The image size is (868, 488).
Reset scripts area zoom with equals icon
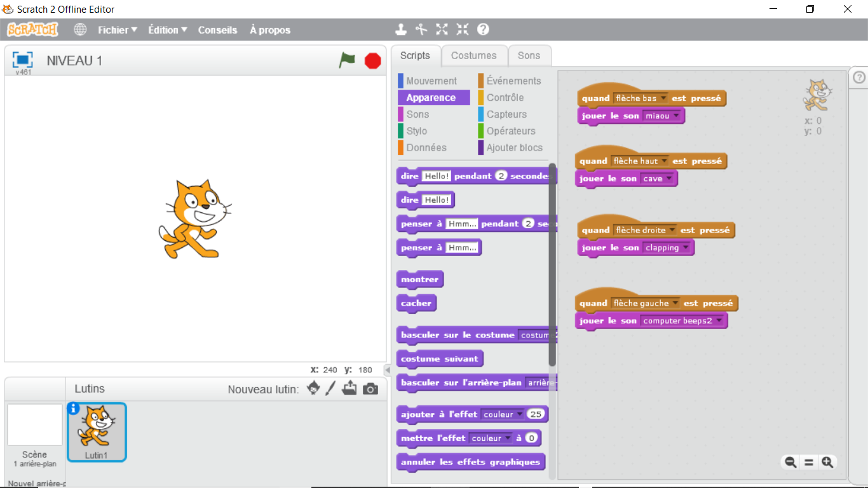[x=809, y=463]
